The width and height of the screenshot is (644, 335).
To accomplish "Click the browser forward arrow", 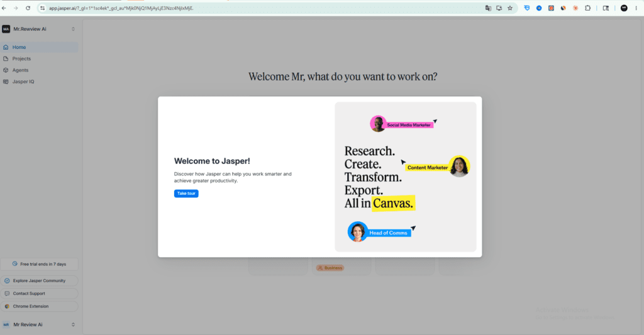I will click(x=16, y=8).
